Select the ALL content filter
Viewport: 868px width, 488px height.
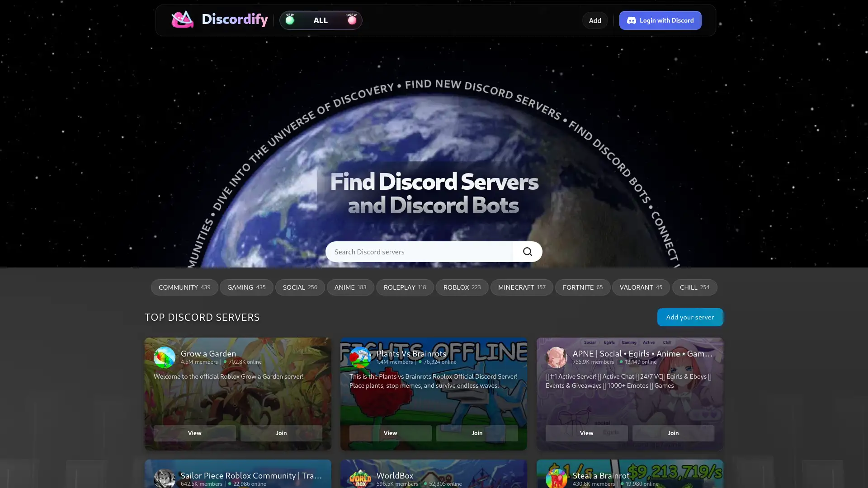[321, 20]
